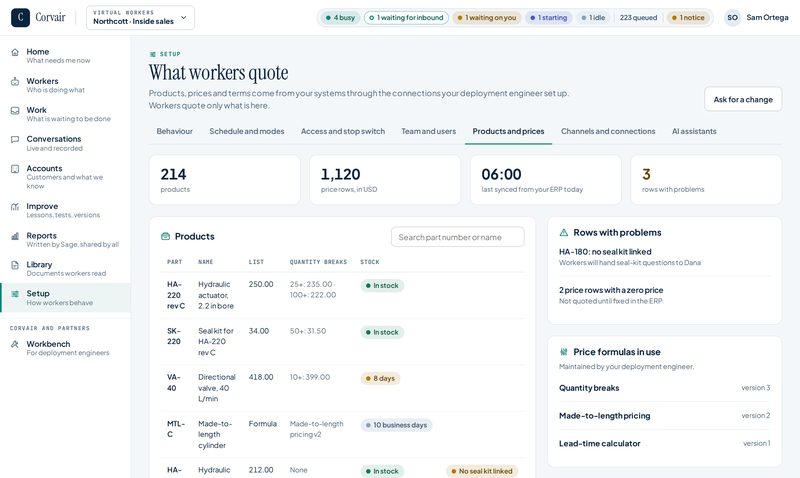
Task: Open the Team and users tab
Action: [x=429, y=132]
